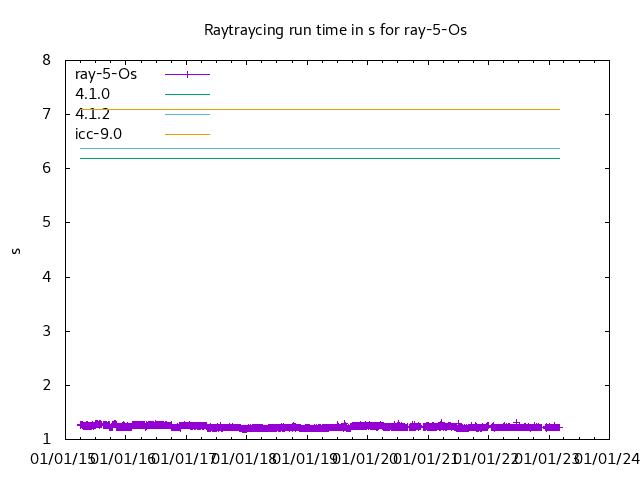
Task: Click the chart title about Raytraycing run time
Action: [335, 30]
